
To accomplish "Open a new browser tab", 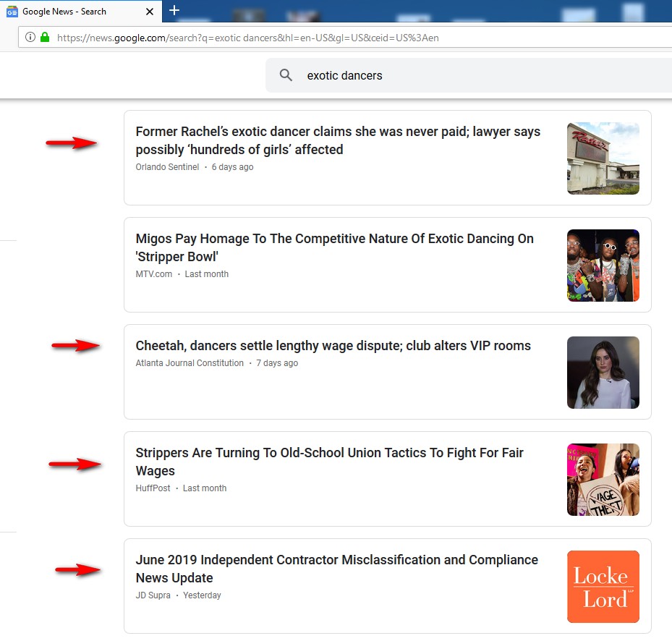I will [174, 11].
